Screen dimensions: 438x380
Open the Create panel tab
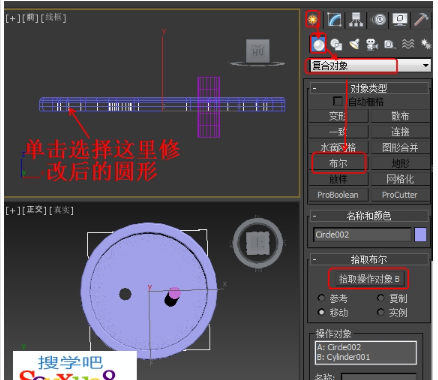(313, 19)
